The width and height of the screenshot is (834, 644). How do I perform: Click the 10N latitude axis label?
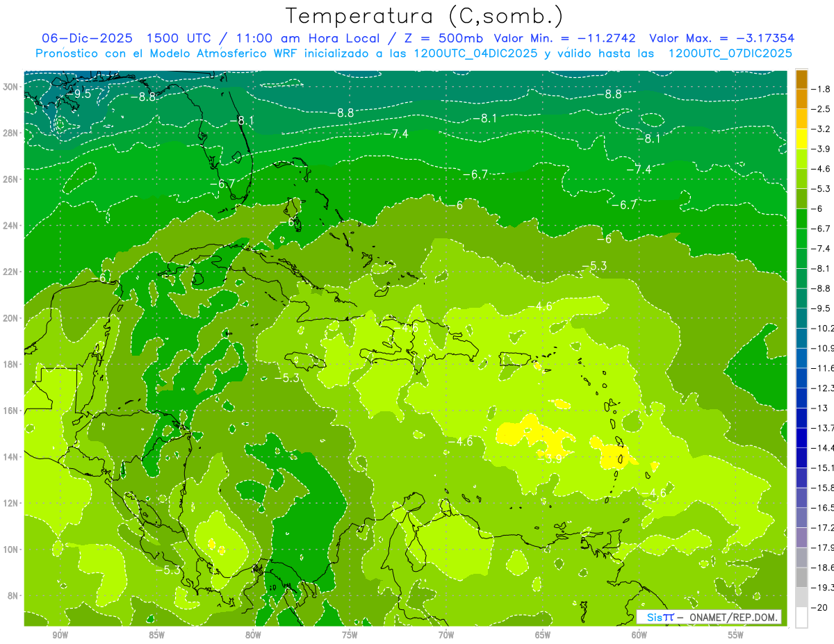tap(11, 550)
